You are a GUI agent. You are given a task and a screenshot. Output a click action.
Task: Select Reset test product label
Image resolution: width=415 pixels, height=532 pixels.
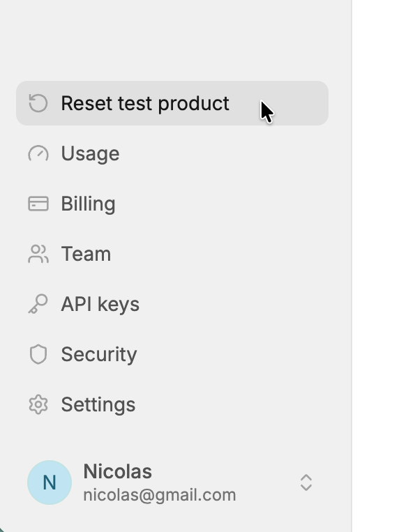(x=145, y=103)
